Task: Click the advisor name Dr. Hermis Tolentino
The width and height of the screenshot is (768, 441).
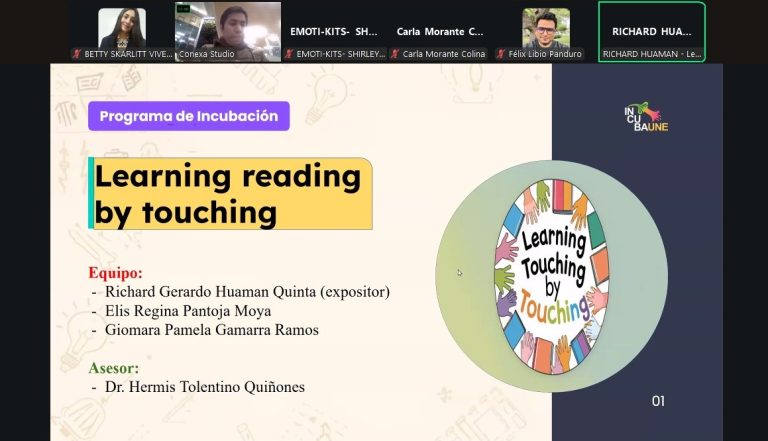Action: 205,387
